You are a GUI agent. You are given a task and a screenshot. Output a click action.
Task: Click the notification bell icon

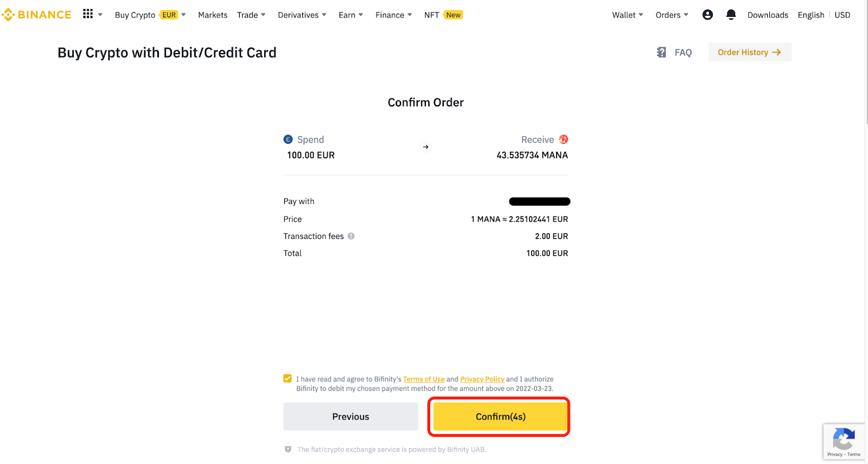[x=731, y=15]
